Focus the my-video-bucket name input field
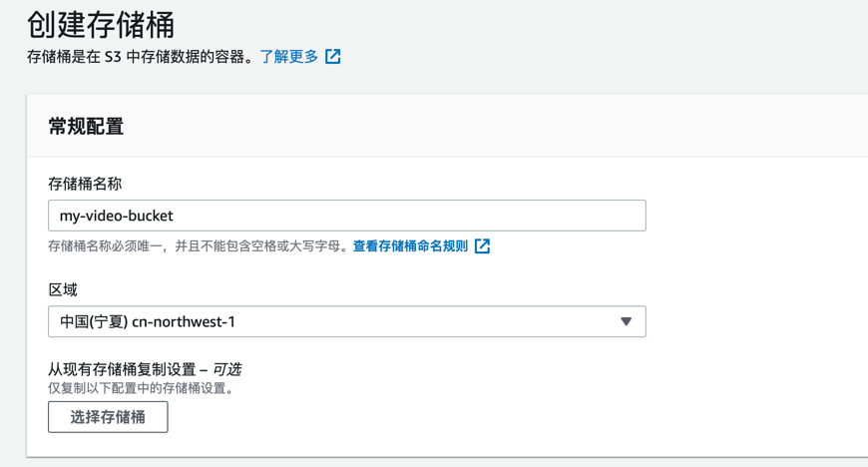Image resolution: width=868 pixels, height=467 pixels. click(347, 216)
